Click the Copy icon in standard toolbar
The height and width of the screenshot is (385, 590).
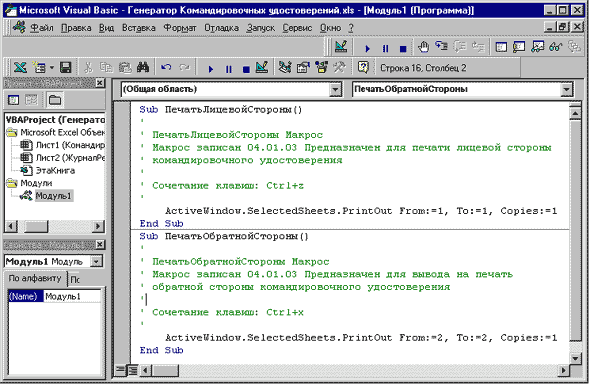pos(106,68)
